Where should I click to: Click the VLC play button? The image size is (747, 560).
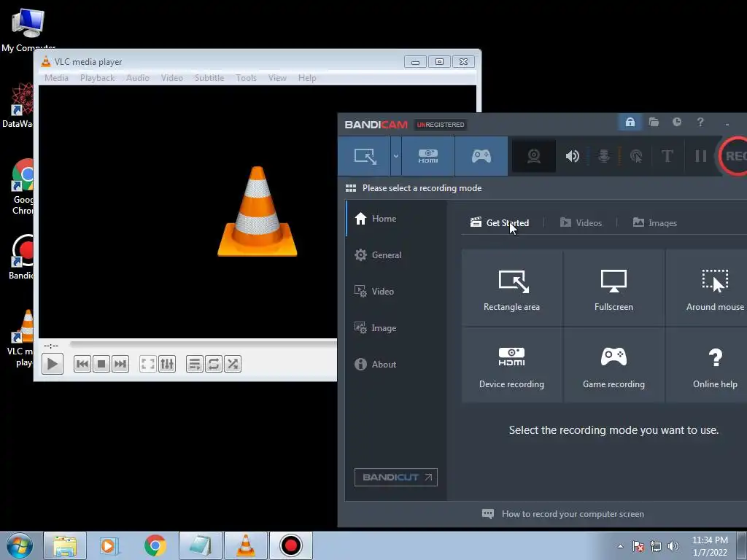[x=53, y=365]
